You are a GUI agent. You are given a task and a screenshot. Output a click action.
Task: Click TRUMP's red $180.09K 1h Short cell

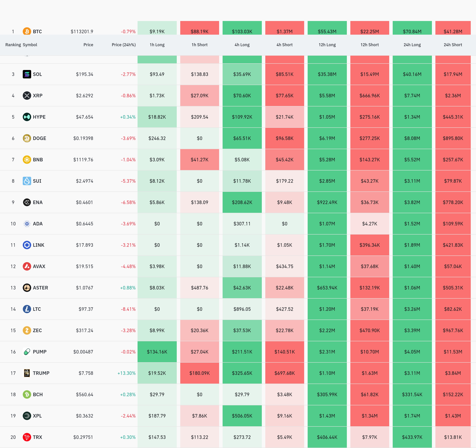pos(199,373)
